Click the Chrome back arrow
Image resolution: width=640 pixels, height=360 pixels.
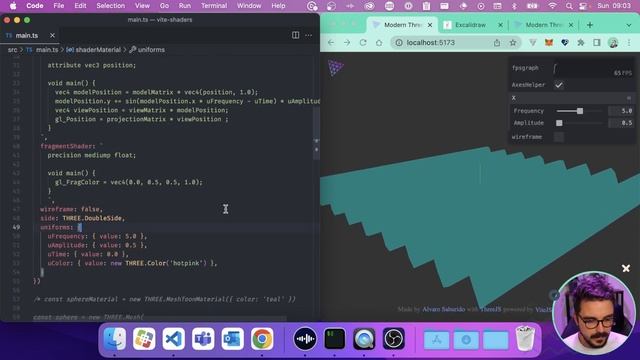[x=331, y=42]
